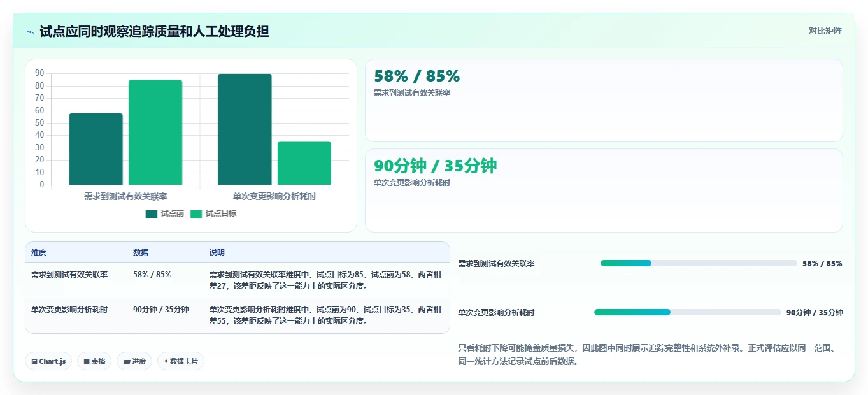Click the 试点目标 bar for 单次变更影响分析耗时
This screenshot has height=395, width=868.
pos(304,163)
